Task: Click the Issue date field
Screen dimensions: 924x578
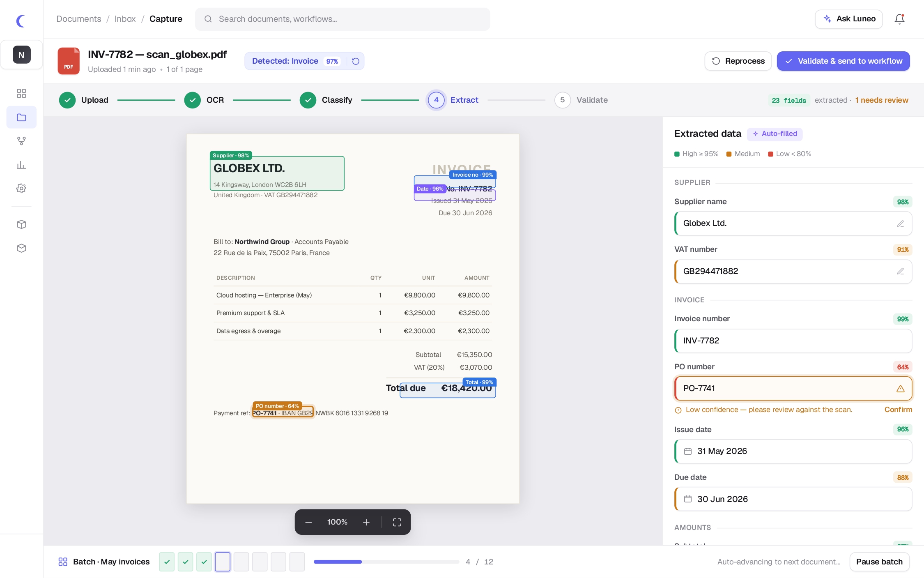Action: [x=793, y=451]
